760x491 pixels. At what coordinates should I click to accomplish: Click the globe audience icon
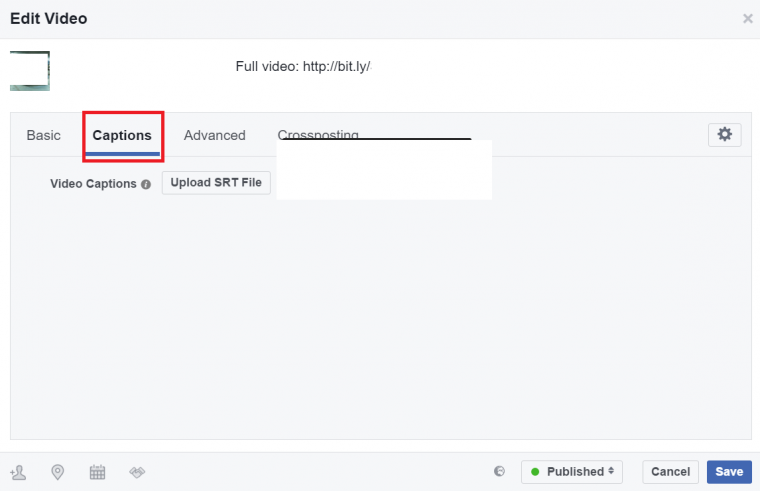(x=499, y=471)
